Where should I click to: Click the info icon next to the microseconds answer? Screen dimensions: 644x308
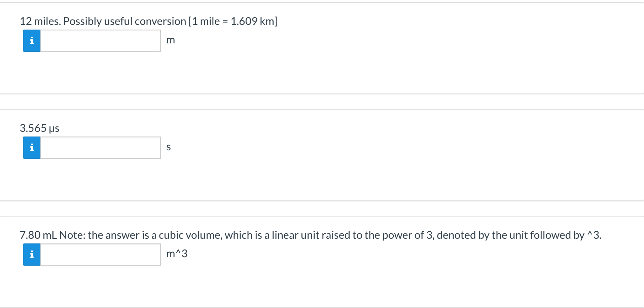click(31, 147)
